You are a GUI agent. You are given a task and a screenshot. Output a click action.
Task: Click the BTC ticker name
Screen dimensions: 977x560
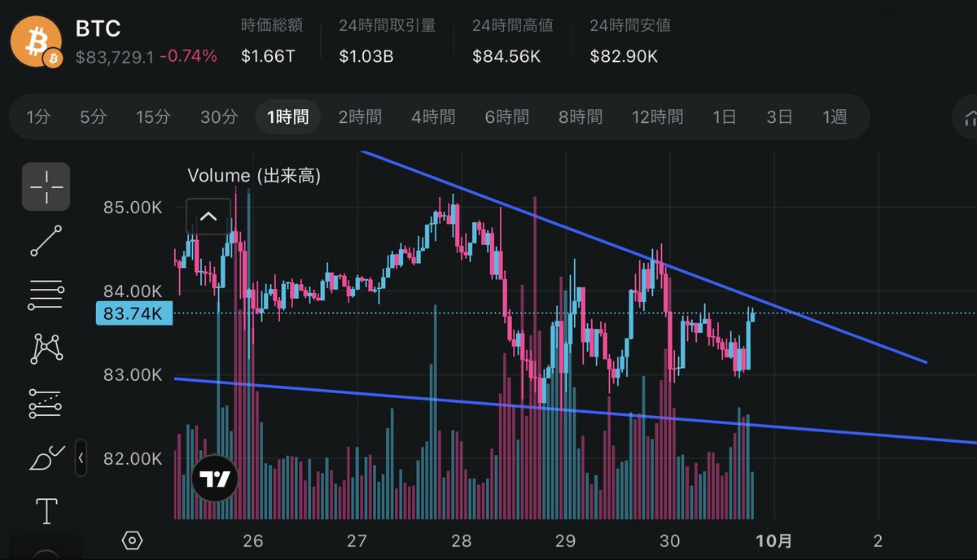point(98,28)
